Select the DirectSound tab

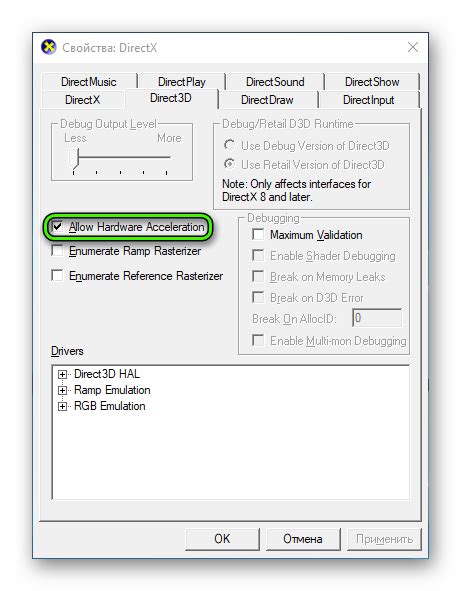point(275,82)
